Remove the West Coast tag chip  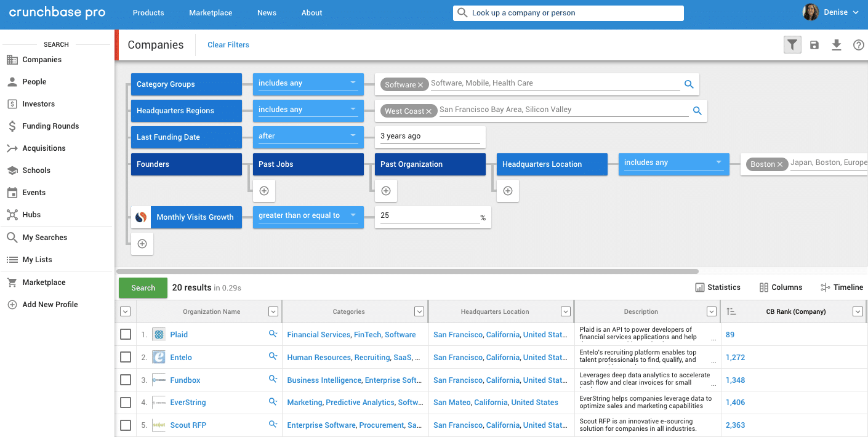(429, 111)
